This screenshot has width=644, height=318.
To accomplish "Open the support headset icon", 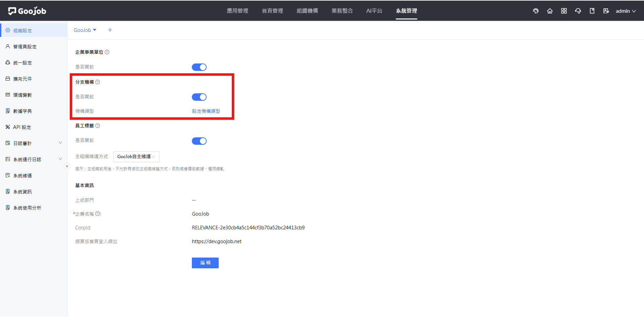I will tap(578, 11).
